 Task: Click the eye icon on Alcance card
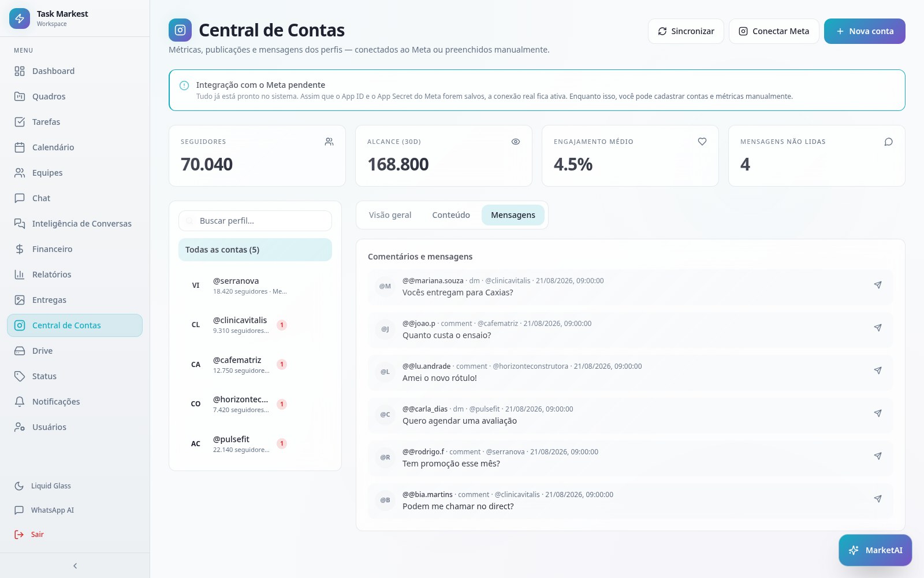pos(516,142)
